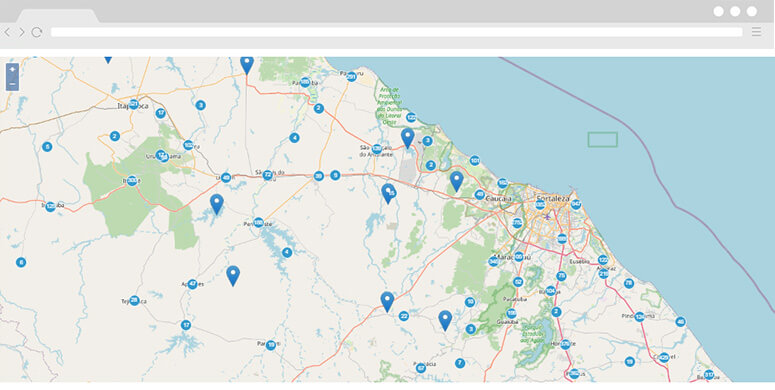Select pin on road at top of map
This screenshot has width=775, height=390.
(x=247, y=65)
